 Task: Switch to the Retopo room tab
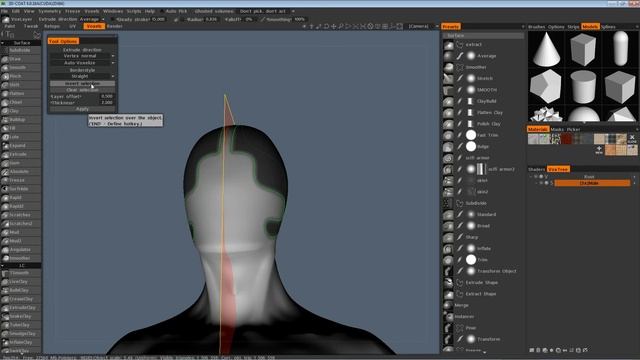52,26
